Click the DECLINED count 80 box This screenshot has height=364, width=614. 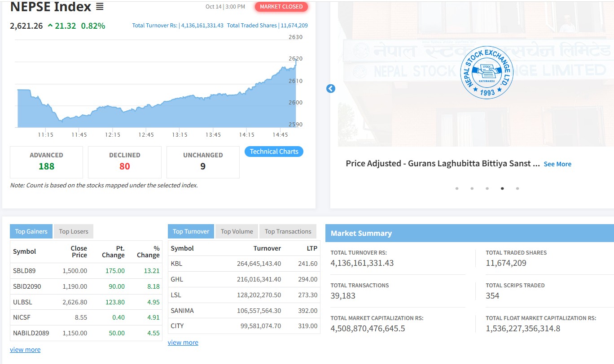click(125, 162)
